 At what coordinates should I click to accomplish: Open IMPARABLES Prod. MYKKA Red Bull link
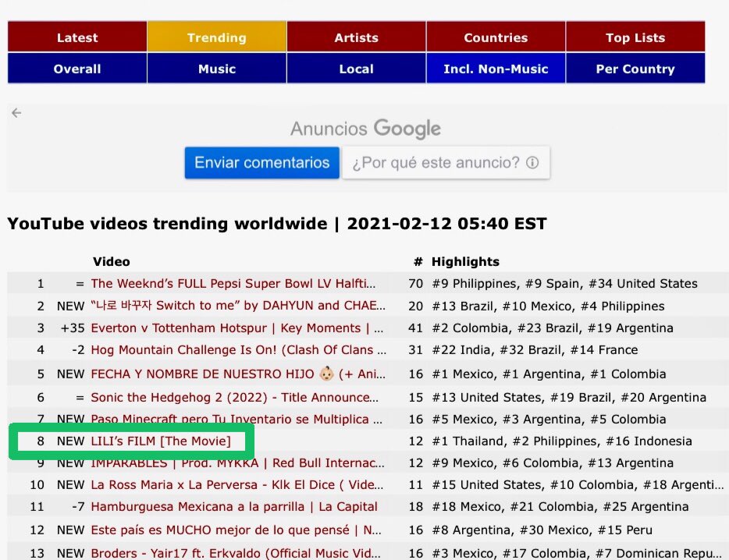click(x=237, y=463)
